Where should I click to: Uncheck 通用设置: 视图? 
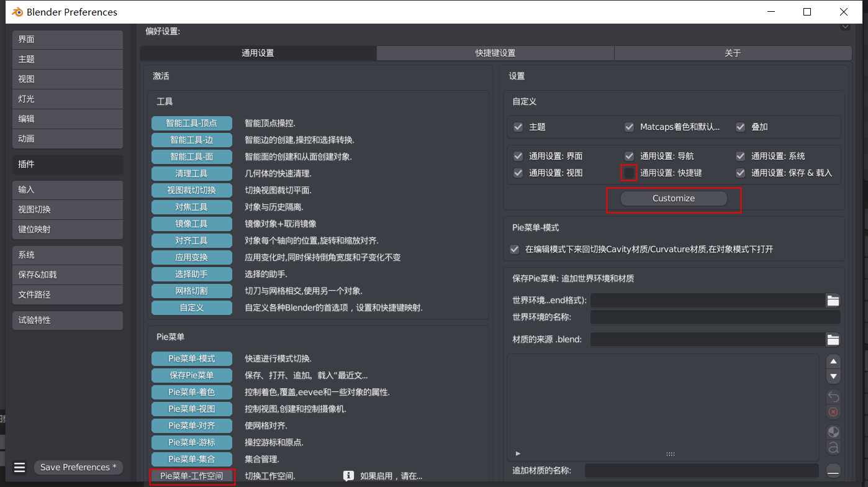(518, 173)
